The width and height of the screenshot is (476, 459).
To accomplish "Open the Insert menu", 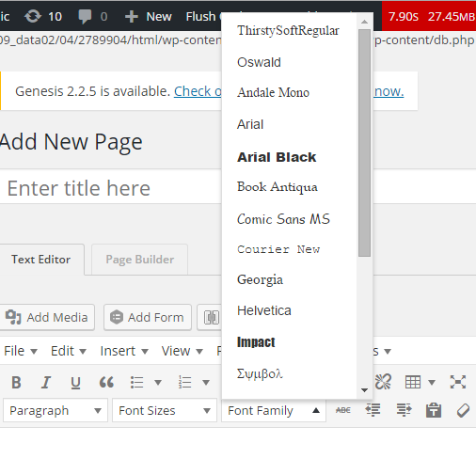I will [124, 351].
